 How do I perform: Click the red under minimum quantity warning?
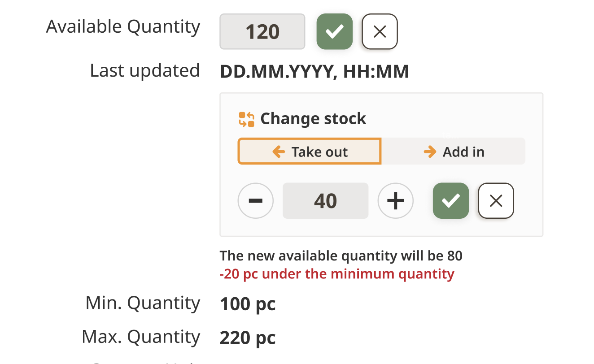click(x=336, y=273)
